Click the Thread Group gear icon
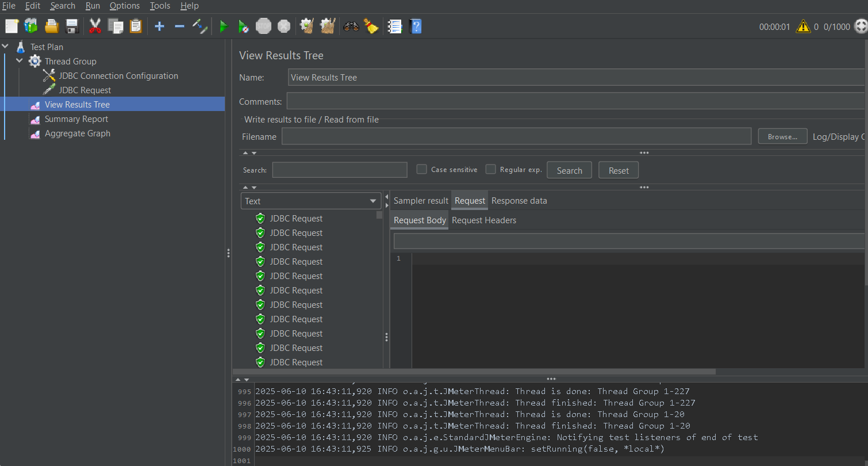 35,61
